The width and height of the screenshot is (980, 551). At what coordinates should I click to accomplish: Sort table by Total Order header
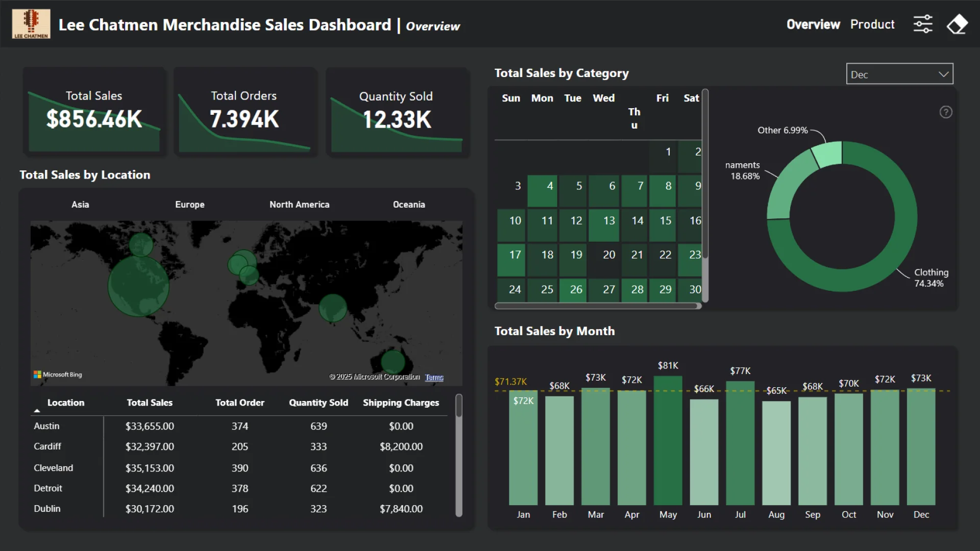240,403
